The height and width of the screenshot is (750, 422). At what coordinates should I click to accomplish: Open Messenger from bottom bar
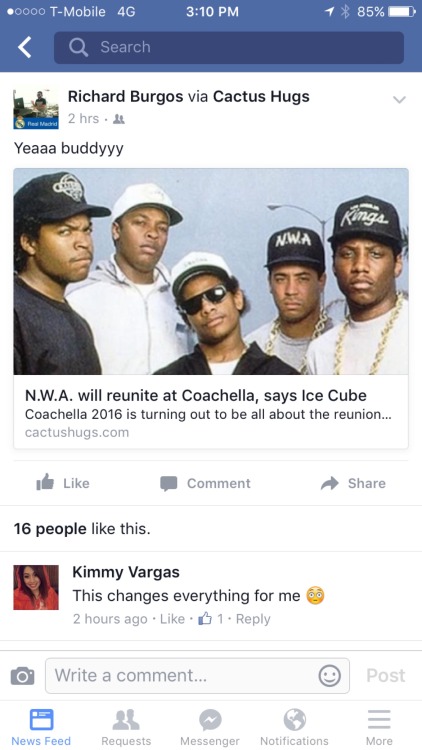click(210, 727)
